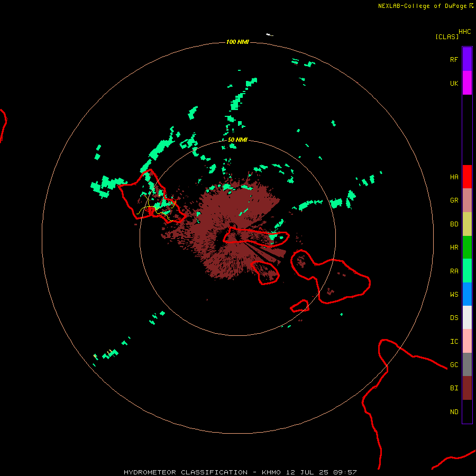Viewport: 476px width, 476px height.
Task: Click the DS legend label
Action: point(454,318)
